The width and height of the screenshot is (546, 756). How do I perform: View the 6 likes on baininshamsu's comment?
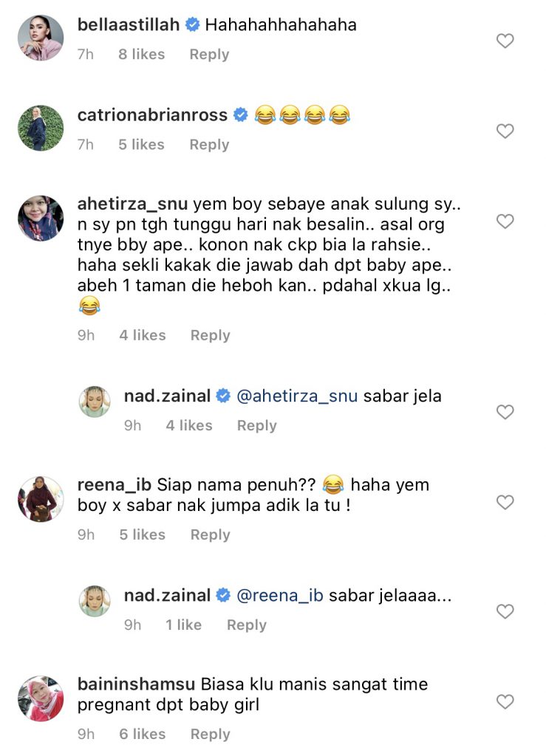[142, 734]
